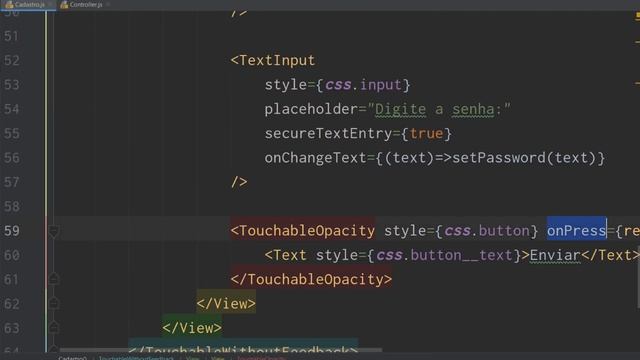Click the closing View tag on line 62
The height and width of the screenshot is (360, 640).
(226, 304)
